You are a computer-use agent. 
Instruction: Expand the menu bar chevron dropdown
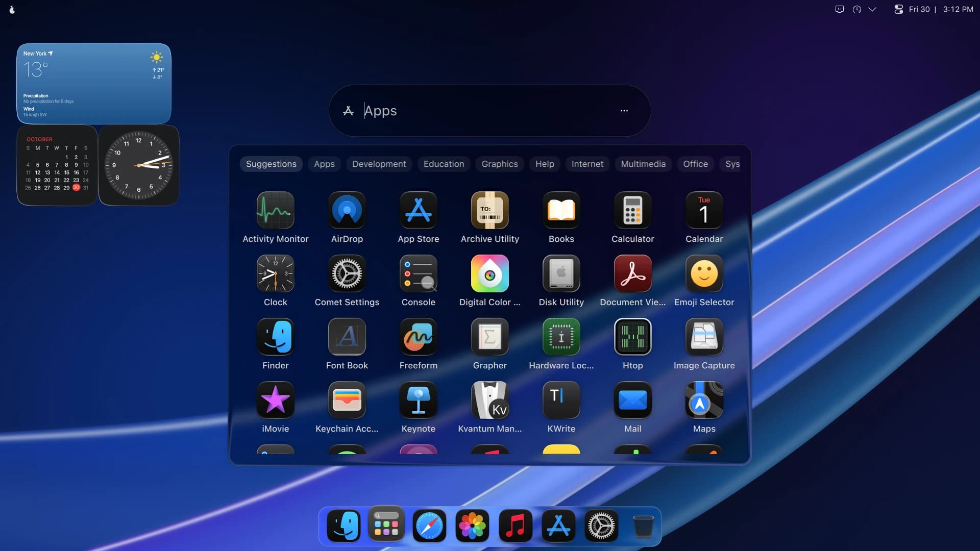tap(872, 9)
